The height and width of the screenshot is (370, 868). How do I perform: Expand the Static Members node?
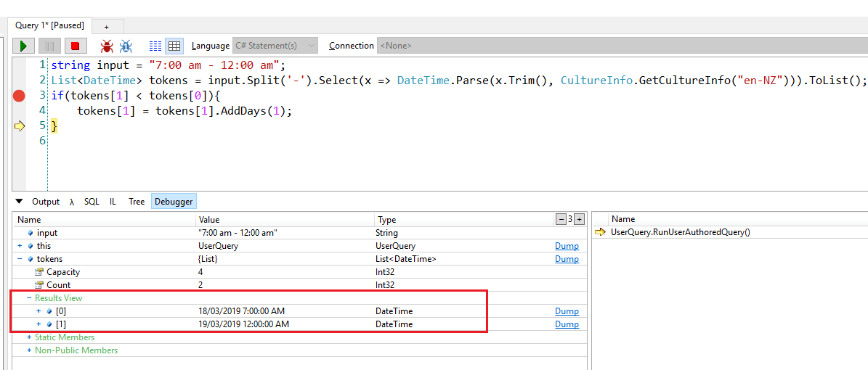click(x=29, y=337)
